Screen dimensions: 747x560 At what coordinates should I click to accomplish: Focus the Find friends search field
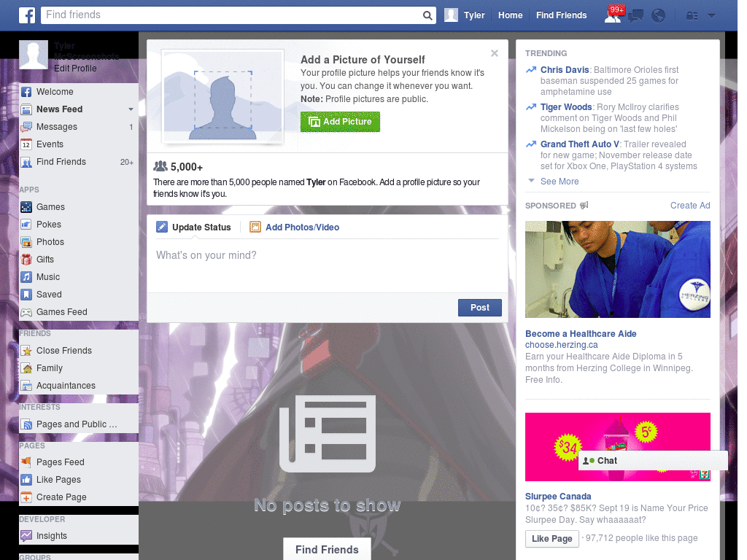231,15
